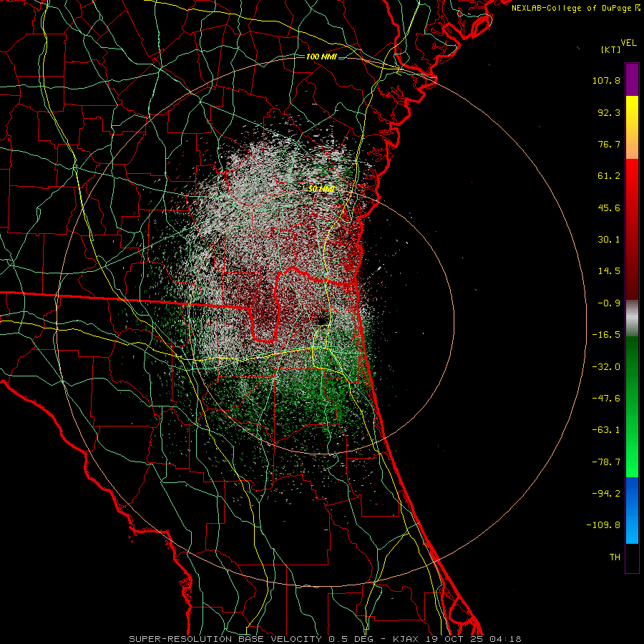Click the blue color bar segment
This screenshot has height=644, width=644.
point(632,510)
